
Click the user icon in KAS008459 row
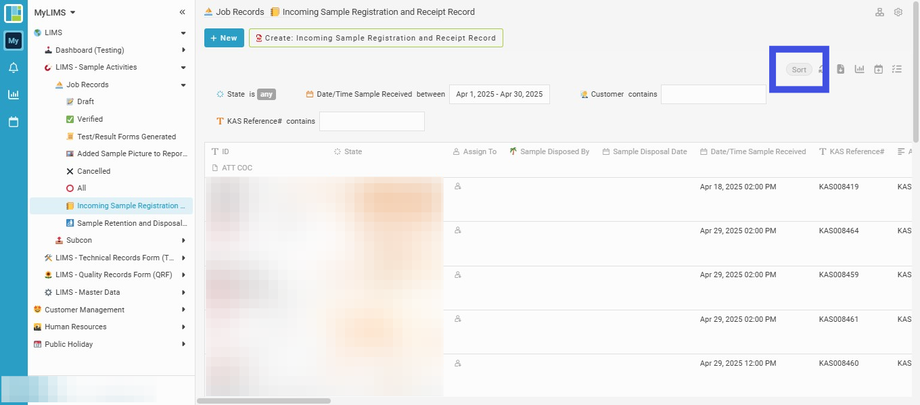458,274
